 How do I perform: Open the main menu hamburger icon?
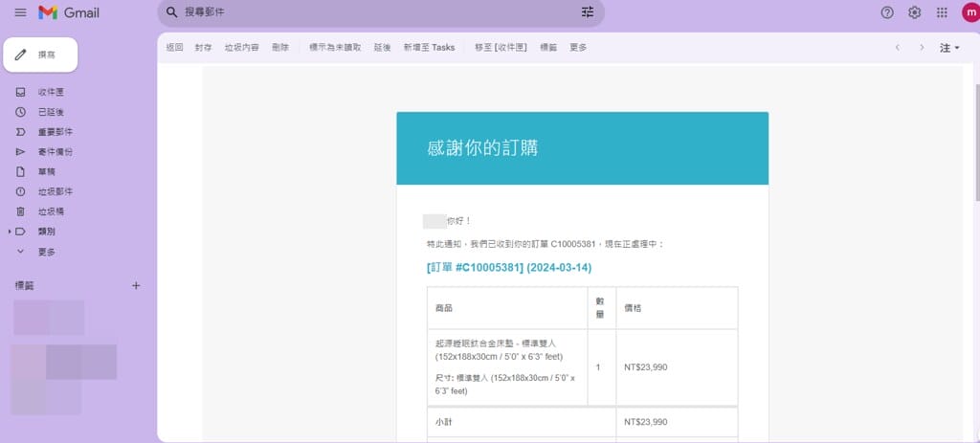pos(21,12)
